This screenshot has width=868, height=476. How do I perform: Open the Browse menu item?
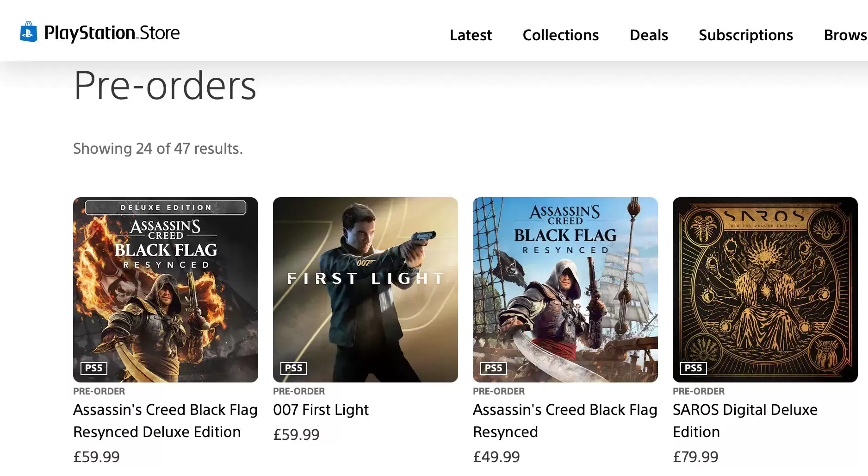[x=845, y=35]
